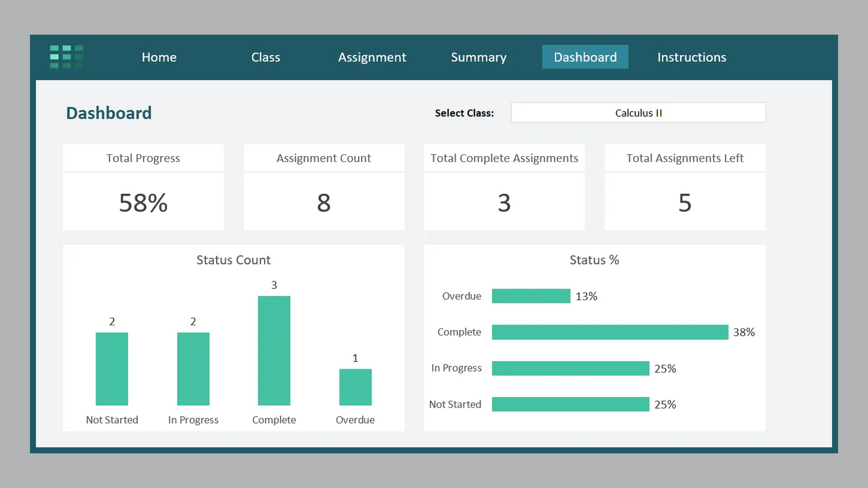
Task: Click the Dashboard page heading
Action: point(109,113)
